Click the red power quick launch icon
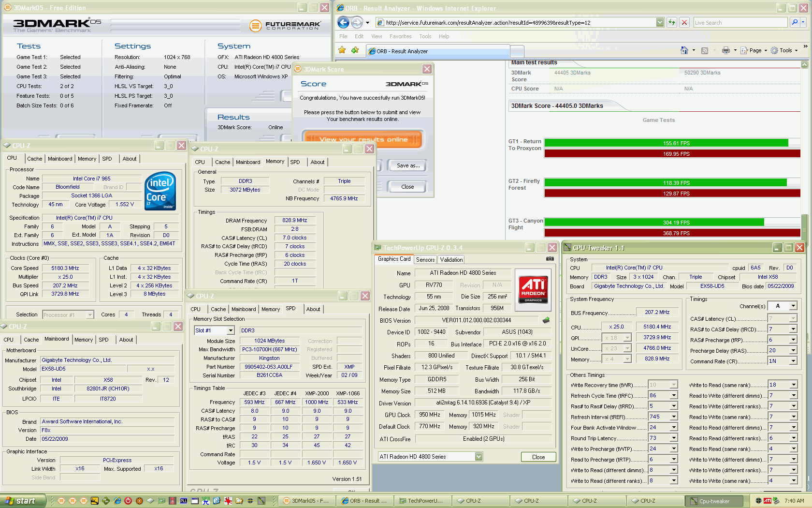This screenshot has width=812, height=508. click(x=128, y=501)
